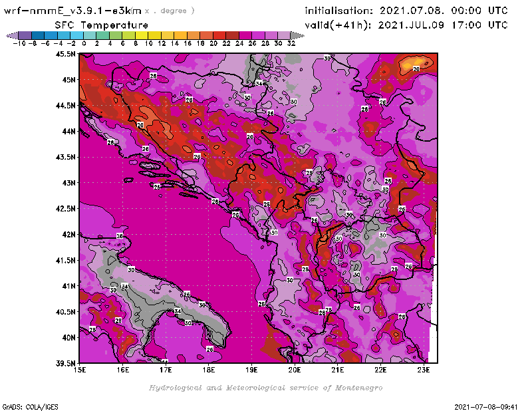The height and width of the screenshot is (411, 532).
Task: Select the yellow swatch between 8 and 10
Action: tap(142, 35)
